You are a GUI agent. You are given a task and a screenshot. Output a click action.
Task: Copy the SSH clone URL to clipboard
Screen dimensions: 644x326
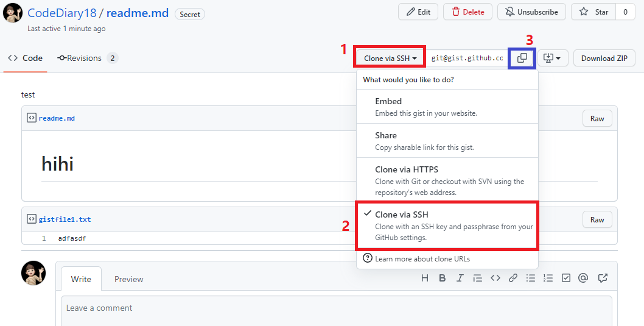coord(522,58)
